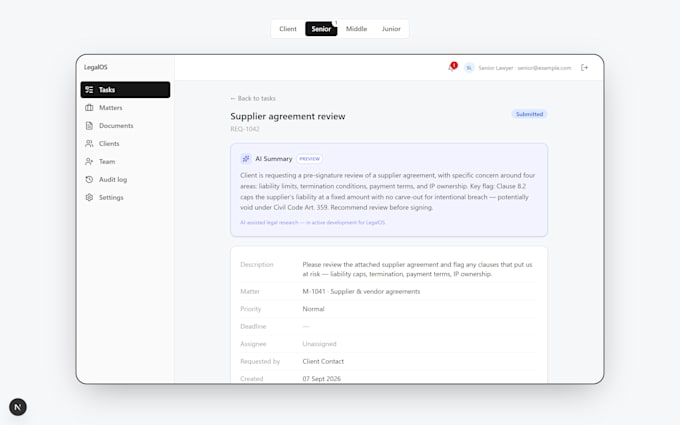Click the Audit log history icon
The image size is (680, 425).
(x=89, y=180)
